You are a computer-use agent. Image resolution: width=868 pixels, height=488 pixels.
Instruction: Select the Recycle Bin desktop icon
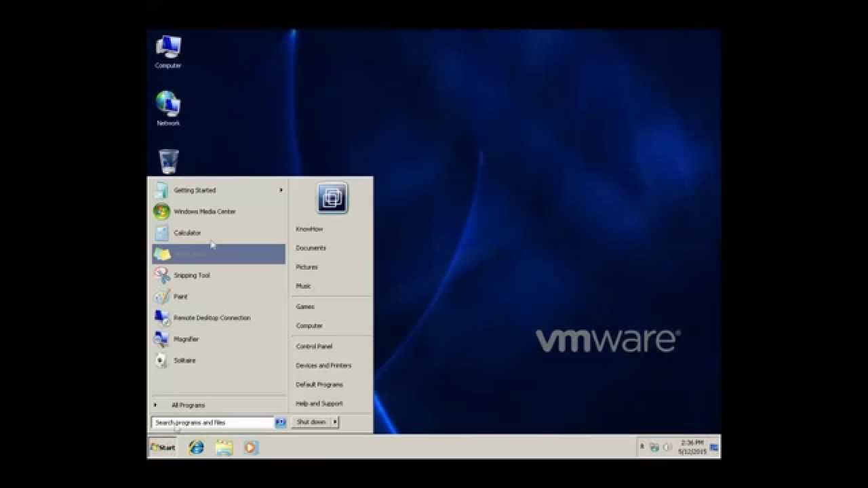(169, 162)
